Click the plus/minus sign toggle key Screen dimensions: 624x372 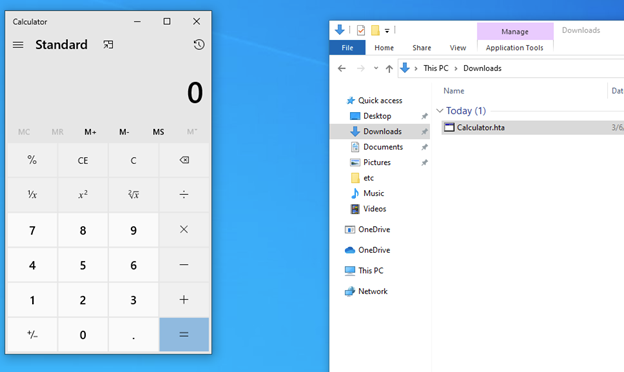(x=32, y=335)
